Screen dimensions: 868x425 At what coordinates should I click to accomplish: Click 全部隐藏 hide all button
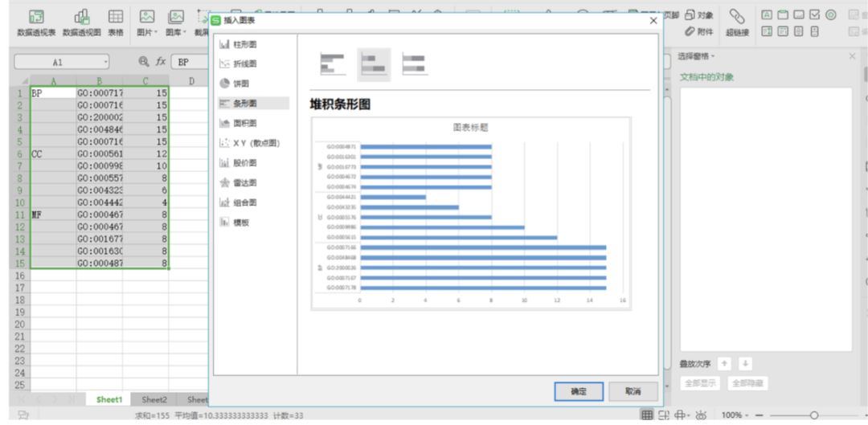(747, 383)
